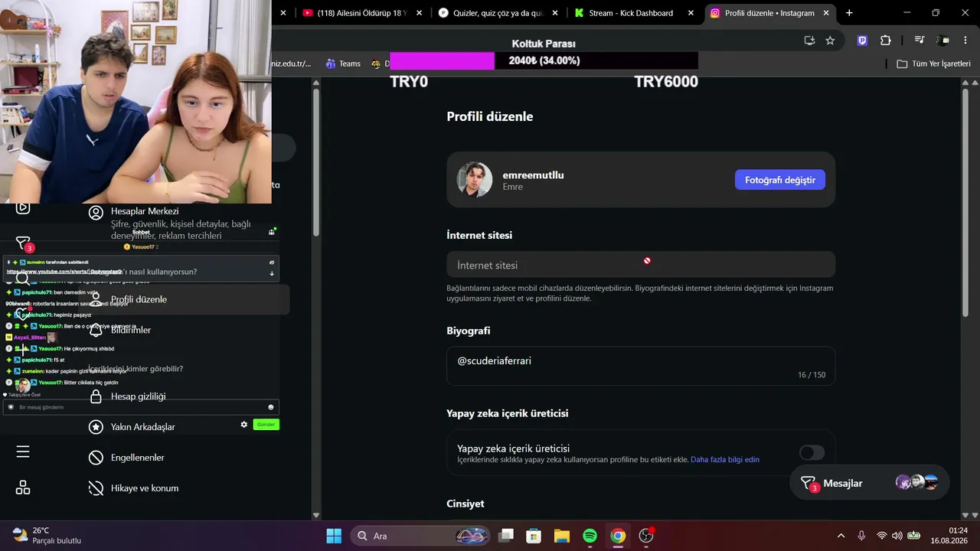Open the Instagram sidebar hamburger menu
This screenshot has width=980, height=551.
click(23, 452)
